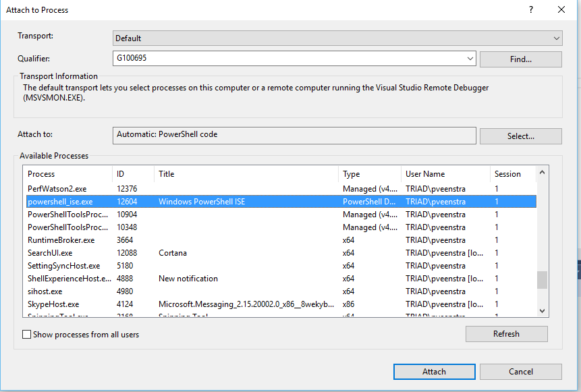Click the Cancel button
This screenshot has width=581, height=392.
click(520, 372)
